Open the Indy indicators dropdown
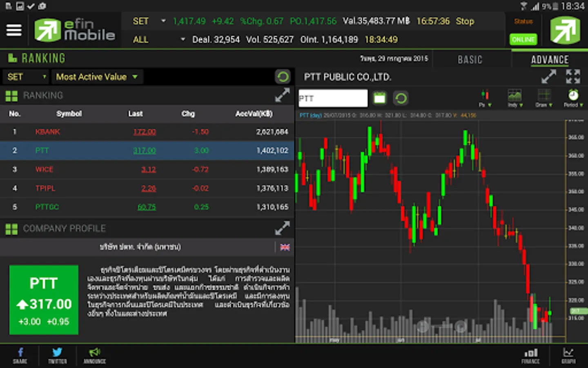 pos(514,98)
